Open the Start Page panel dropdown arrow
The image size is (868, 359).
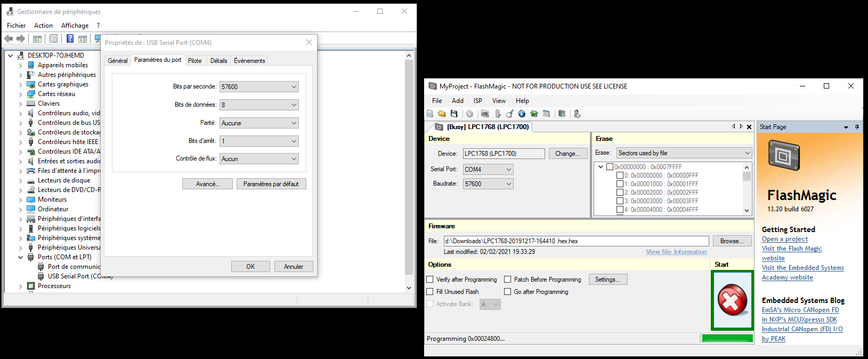point(846,127)
